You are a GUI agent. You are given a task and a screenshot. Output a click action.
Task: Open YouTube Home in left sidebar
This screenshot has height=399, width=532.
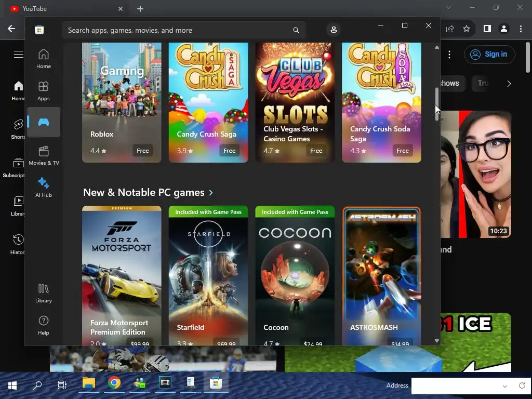coord(18,91)
